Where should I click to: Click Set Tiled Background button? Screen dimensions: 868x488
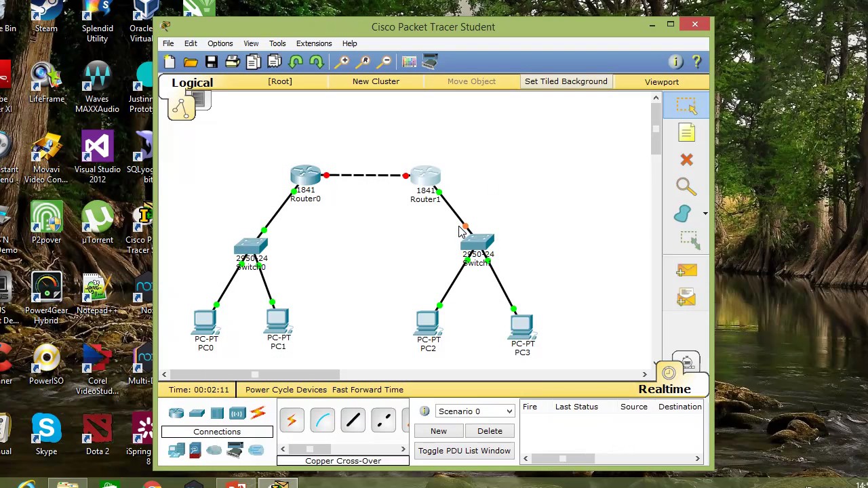(x=566, y=81)
